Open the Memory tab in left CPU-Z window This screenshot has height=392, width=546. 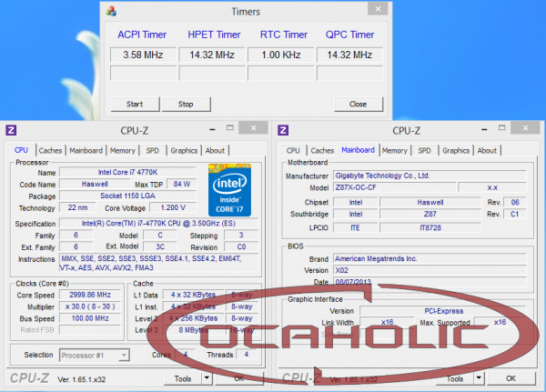123,151
